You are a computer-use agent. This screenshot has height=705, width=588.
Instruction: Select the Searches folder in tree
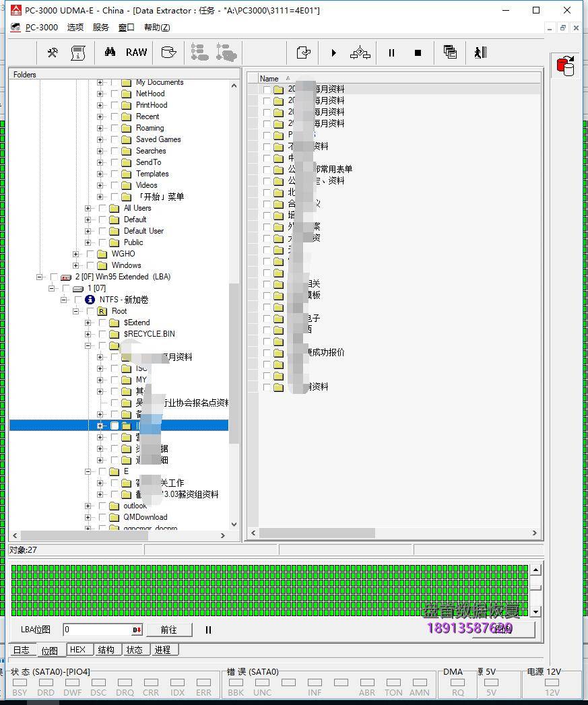click(x=151, y=151)
